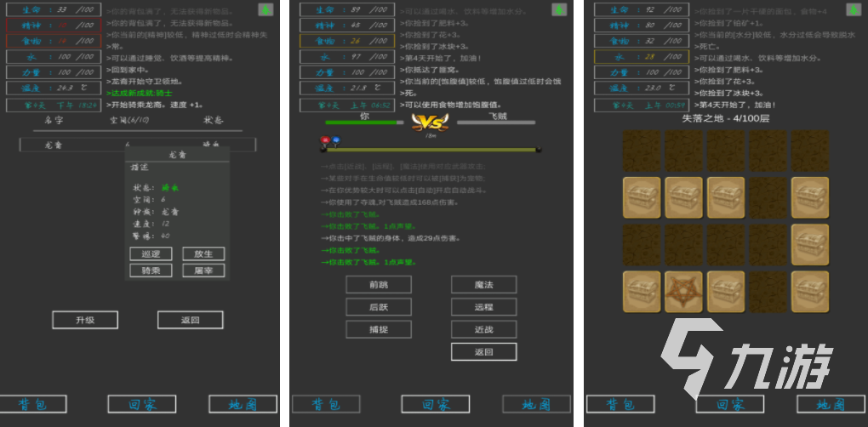
Task: Click the green corner icon on the 失落之地 screen
Action: click(x=853, y=10)
